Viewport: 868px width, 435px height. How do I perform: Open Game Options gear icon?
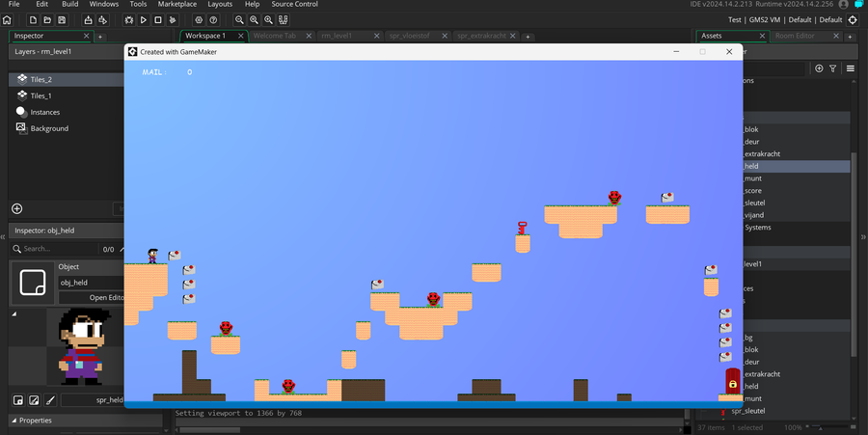pos(199,20)
